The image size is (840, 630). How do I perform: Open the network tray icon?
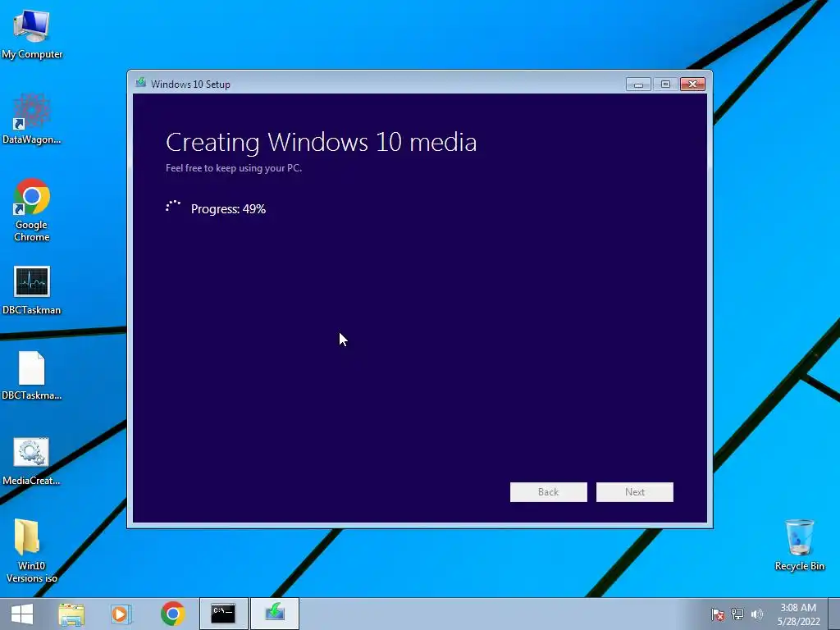click(x=737, y=614)
